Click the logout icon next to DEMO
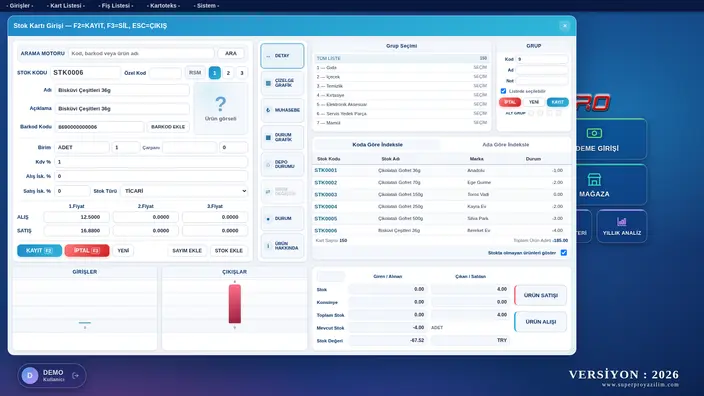Viewport: 704px width, 396px height. pyautogui.click(x=75, y=375)
